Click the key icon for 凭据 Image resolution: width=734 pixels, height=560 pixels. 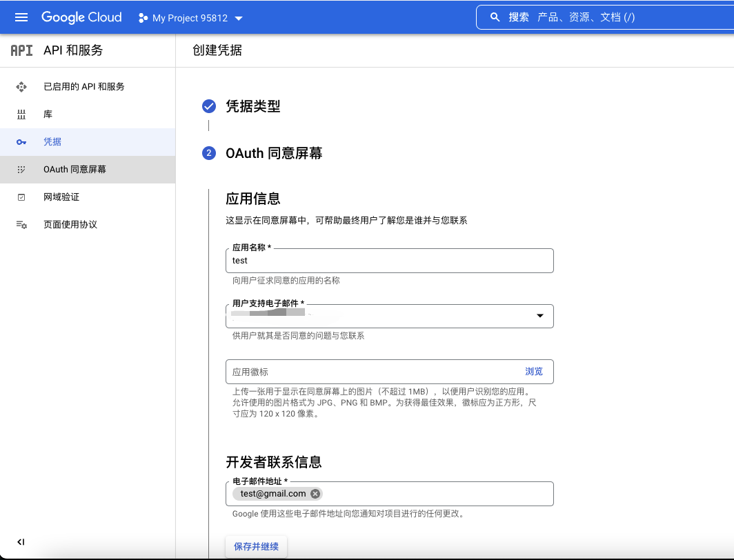pos(21,142)
